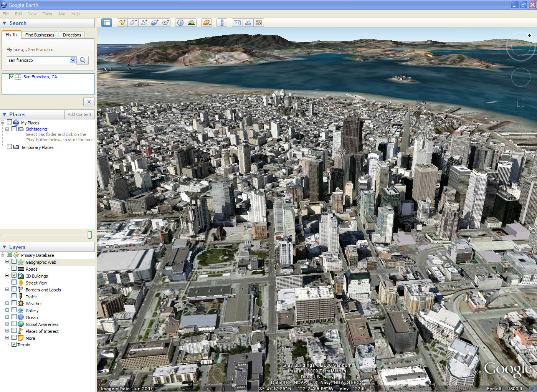
Task: Click the Places opacity slider handle
Action: click(x=89, y=235)
